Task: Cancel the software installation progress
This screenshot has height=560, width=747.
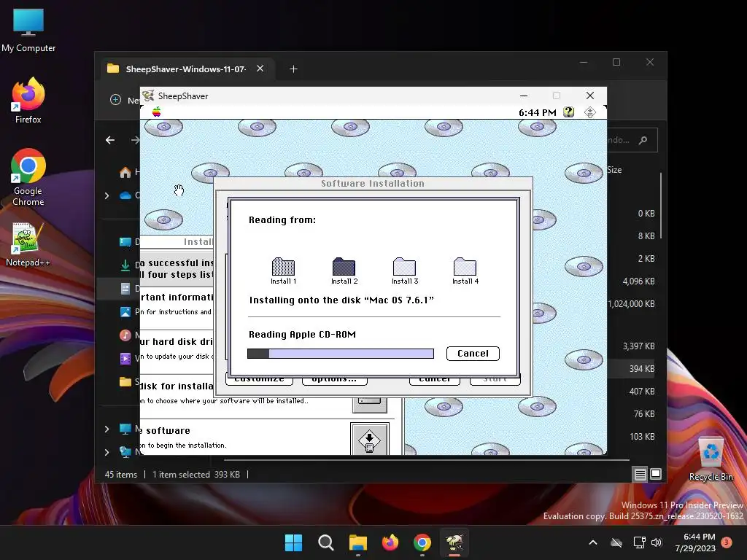Action: (473, 354)
